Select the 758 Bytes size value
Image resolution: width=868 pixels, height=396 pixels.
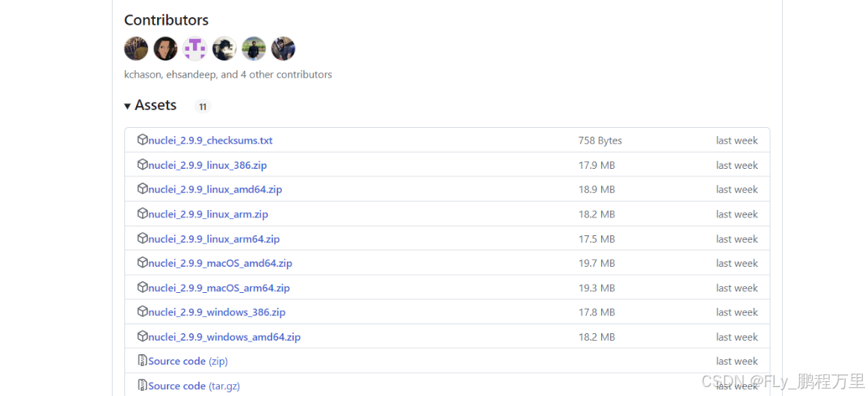pos(600,140)
